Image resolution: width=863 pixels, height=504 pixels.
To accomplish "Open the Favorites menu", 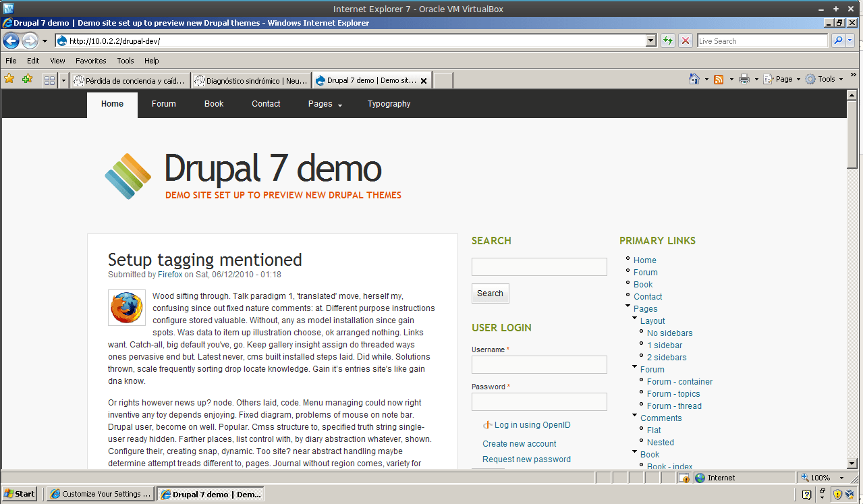I will pyautogui.click(x=90, y=61).
